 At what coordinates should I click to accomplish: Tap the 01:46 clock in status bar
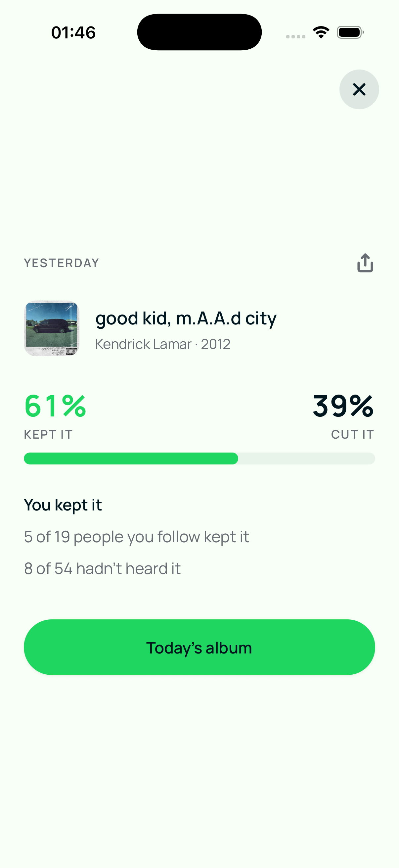[x=73, y=33]
